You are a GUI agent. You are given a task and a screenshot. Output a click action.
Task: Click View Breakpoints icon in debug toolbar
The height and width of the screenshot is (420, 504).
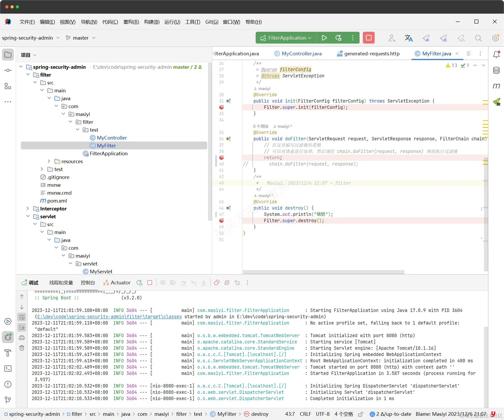pos(217,283)
